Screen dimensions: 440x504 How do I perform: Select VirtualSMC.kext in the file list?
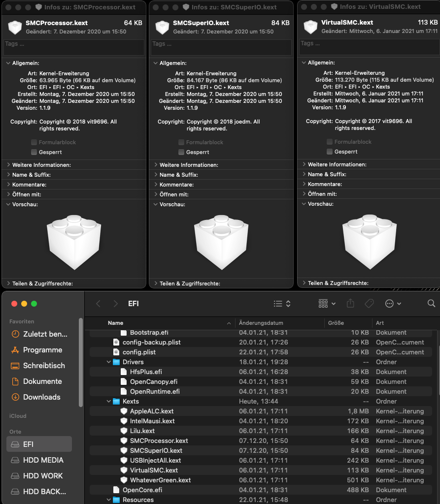point(261,470)
